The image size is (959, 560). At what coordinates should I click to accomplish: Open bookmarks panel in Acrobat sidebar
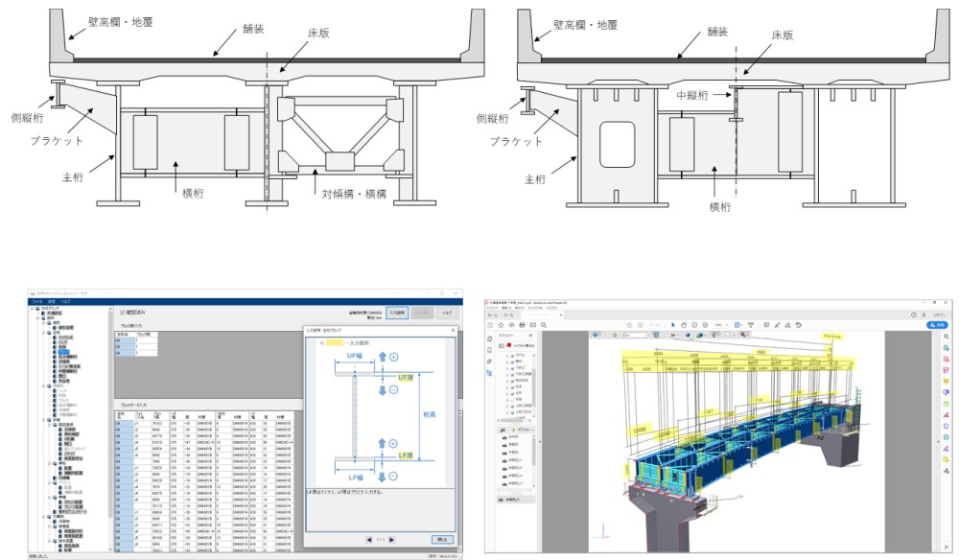(x=489, y=350)
